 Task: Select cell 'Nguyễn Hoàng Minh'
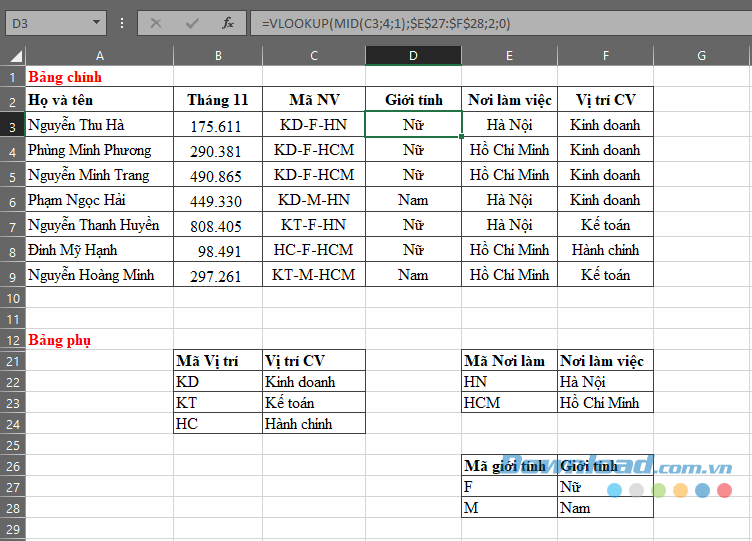99,274
